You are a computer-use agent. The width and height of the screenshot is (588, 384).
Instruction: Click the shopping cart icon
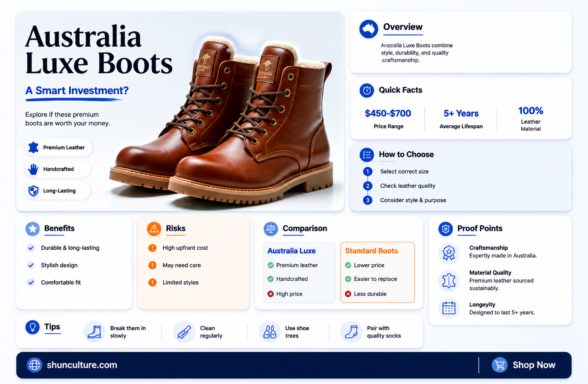pyautogui.click(x=500, y=365)
